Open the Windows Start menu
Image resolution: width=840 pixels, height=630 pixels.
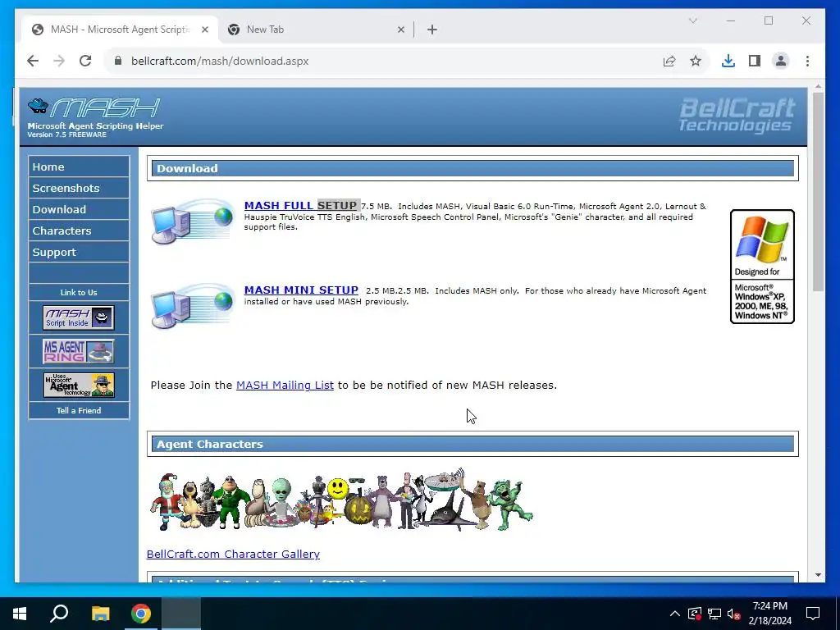coord(20,614)
